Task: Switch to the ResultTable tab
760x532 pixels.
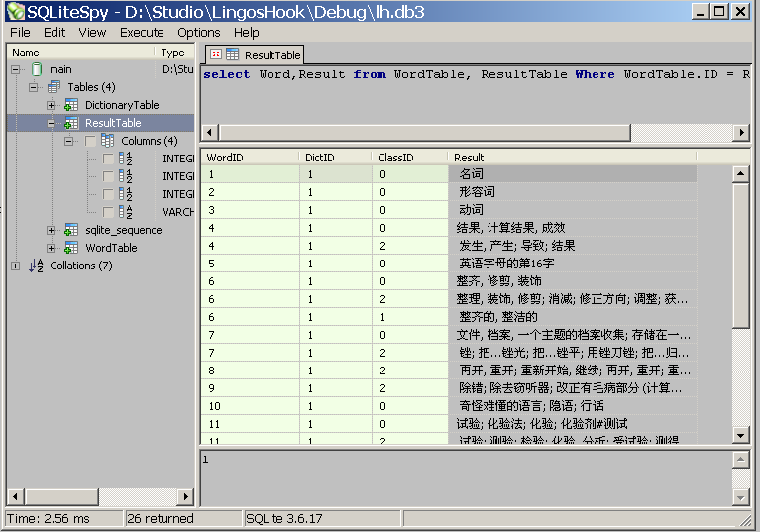Action: tap(255, 54)
